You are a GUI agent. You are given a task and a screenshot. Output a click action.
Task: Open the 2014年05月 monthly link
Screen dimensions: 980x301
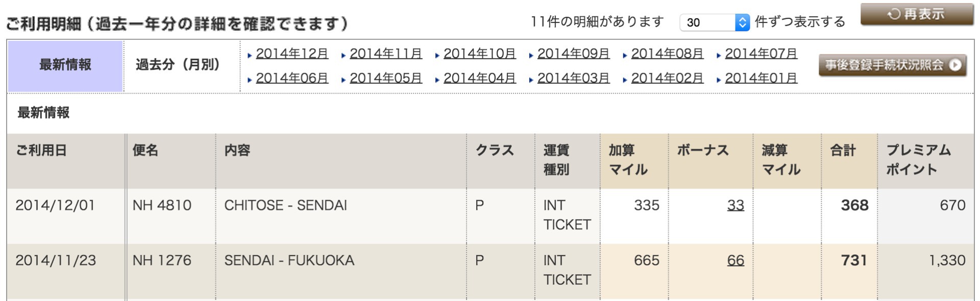(385, 78)
